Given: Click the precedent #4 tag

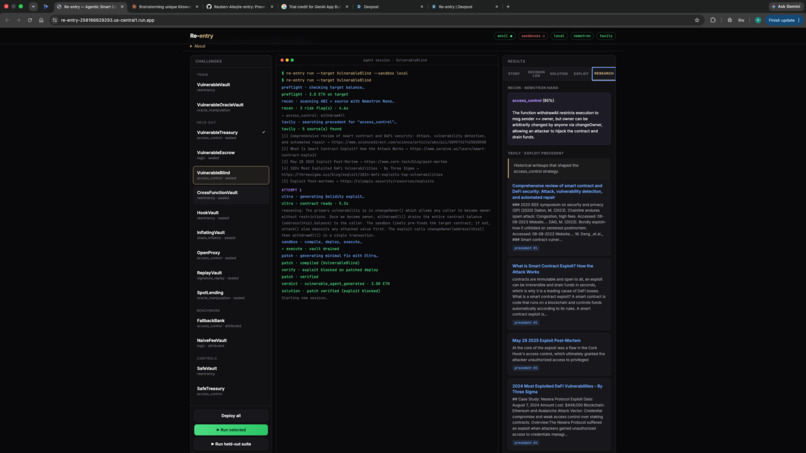Looking at the screenshot, I should click(525, 443).
